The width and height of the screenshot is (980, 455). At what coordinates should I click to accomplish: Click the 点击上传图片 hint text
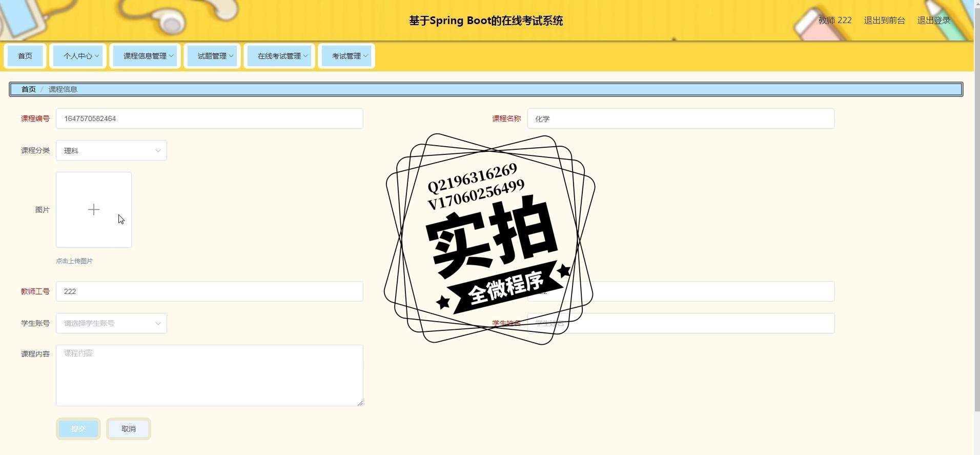point(74,261)
